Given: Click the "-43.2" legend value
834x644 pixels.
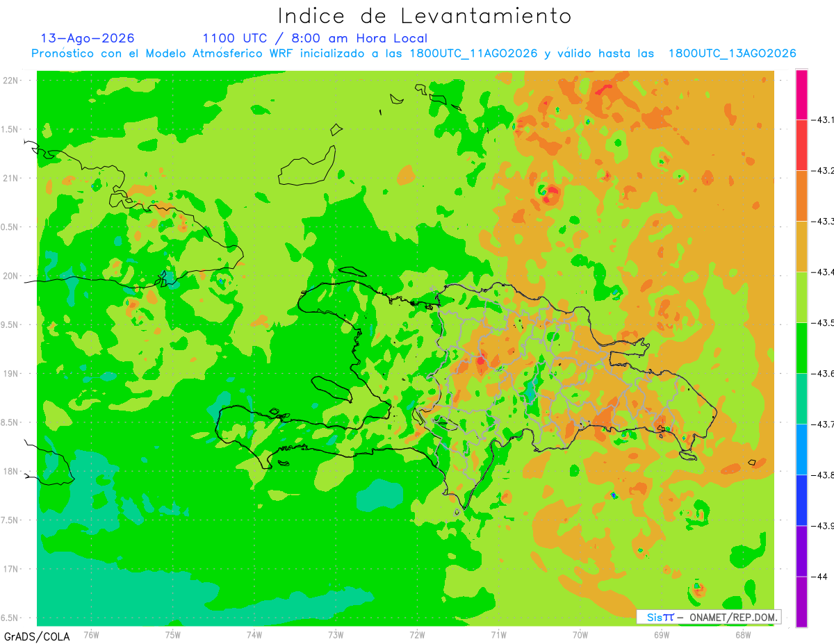Looking at the screenshot, I should (x=822, y=171).
